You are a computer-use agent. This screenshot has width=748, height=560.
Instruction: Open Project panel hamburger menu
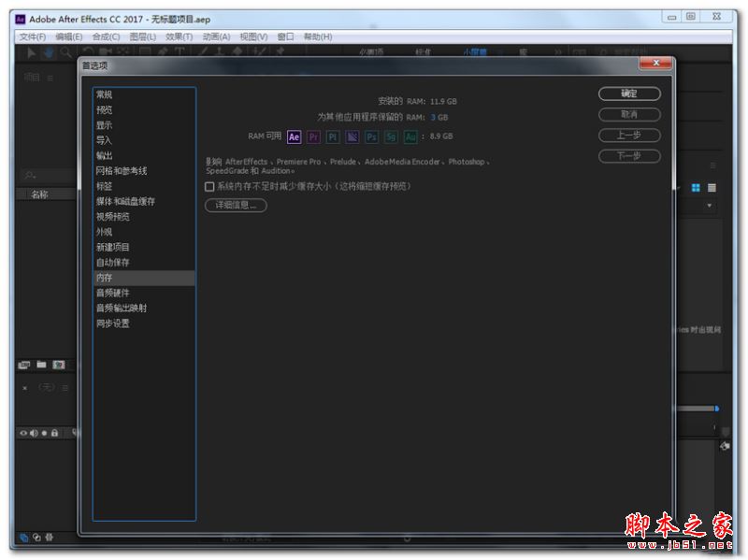point(50,78)
